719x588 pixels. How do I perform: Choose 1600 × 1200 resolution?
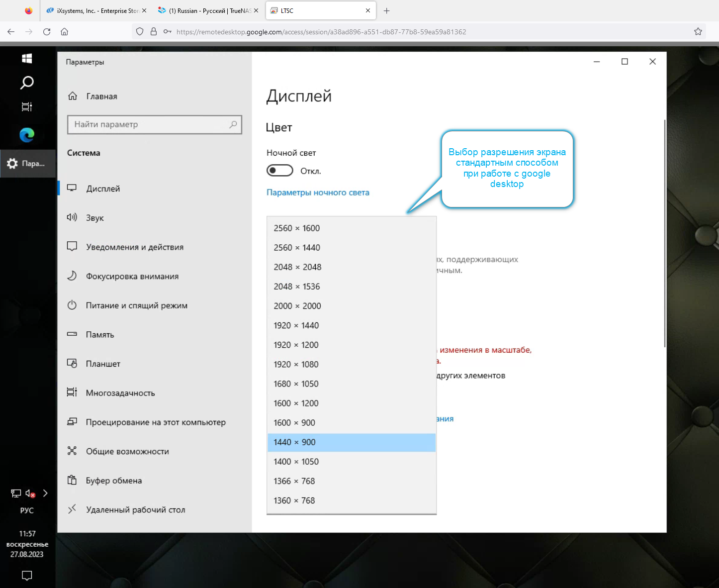(x=352, y=403)
